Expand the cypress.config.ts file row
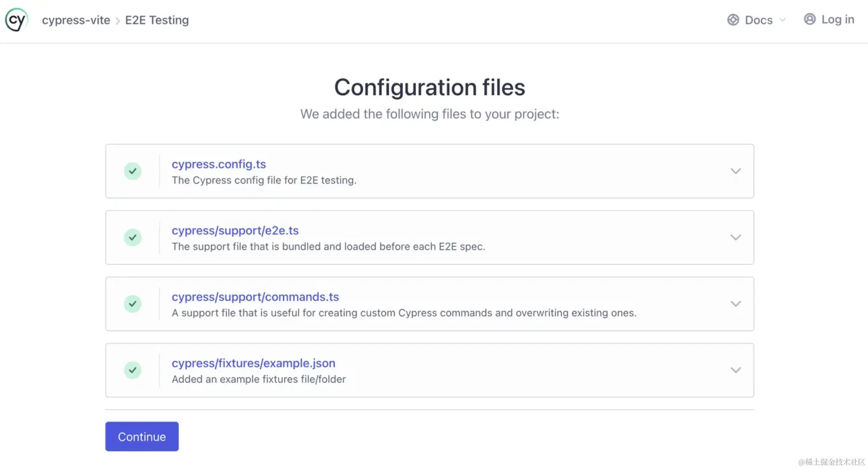Viewport: 868px width, 469px height. [736, 171]
